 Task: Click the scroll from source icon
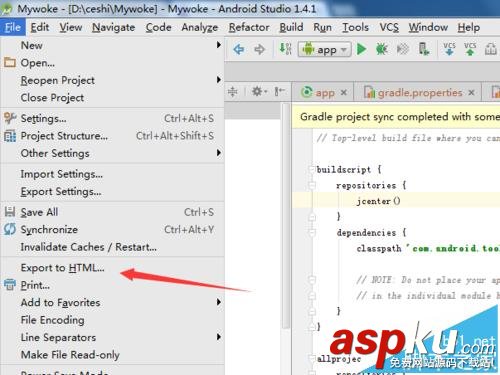coord(233,91)
